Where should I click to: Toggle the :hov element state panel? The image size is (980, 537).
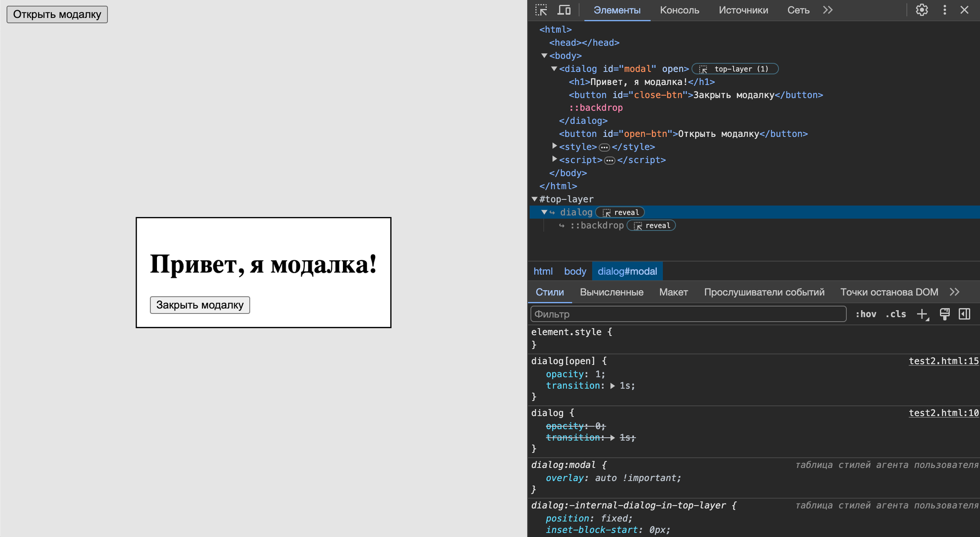[866, 314]
